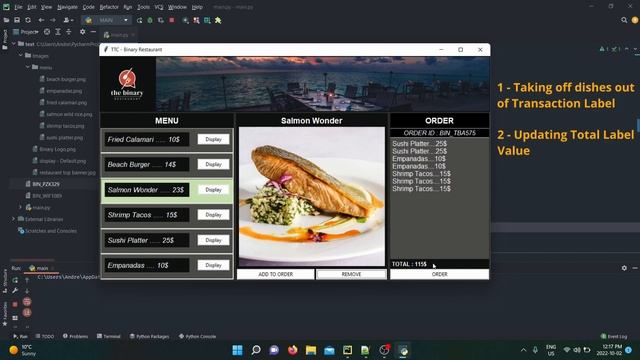
Task: Click Display button for Fried Calamari
Action: 213,139
